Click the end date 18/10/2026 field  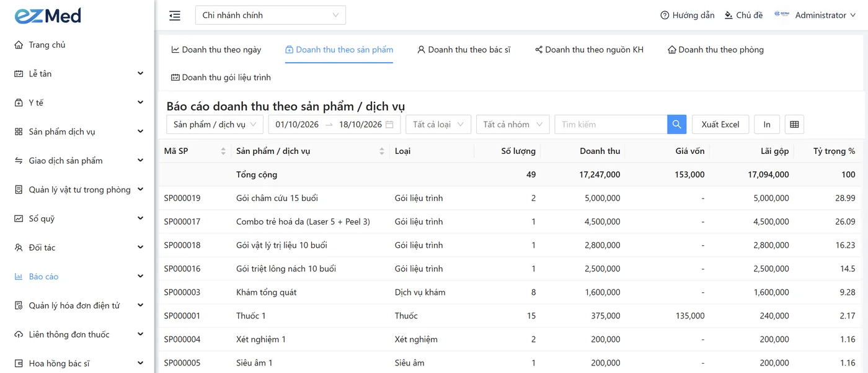(x=360, y=124)
